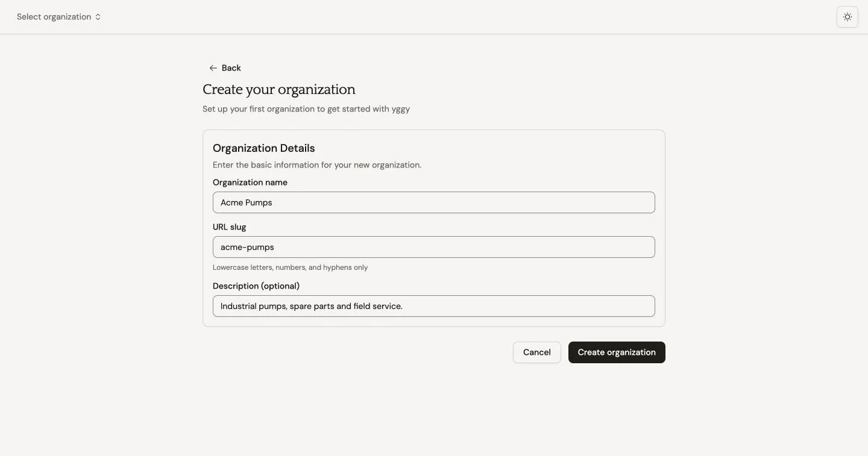Click the 'URL slug' label
The height and width of the screenshot is (456, 868).
(x=230, y=227)
